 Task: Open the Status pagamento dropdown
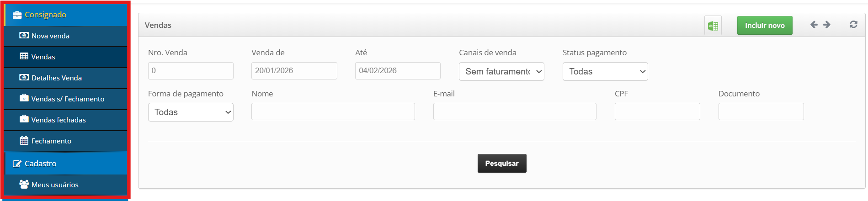click(x=605, y=71)
